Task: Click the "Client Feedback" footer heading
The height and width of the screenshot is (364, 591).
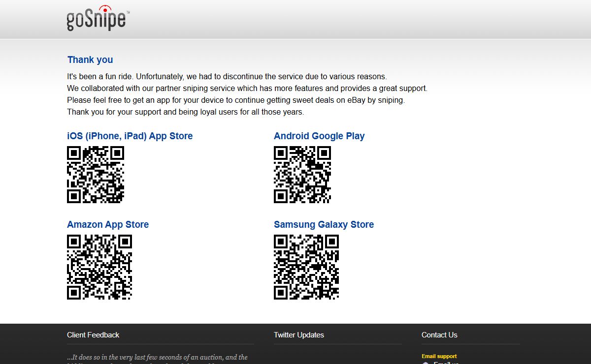Action: 93,335
